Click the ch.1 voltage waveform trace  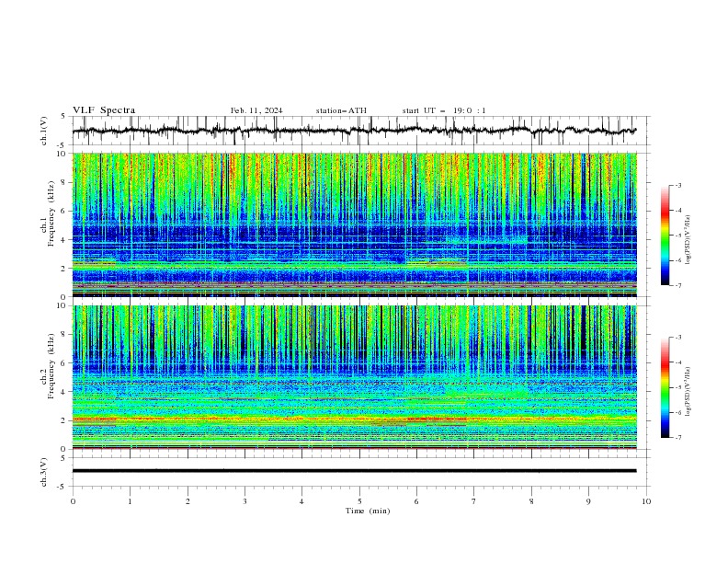coord(354,131)
